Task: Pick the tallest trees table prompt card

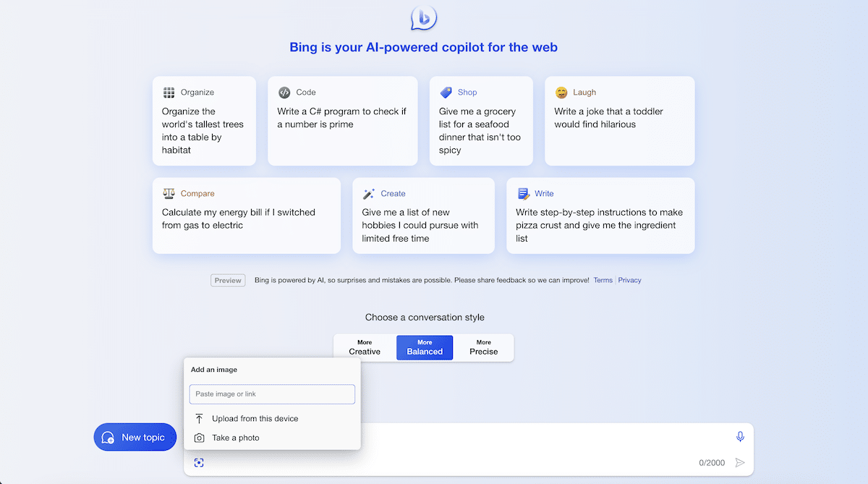Action: 204,121
